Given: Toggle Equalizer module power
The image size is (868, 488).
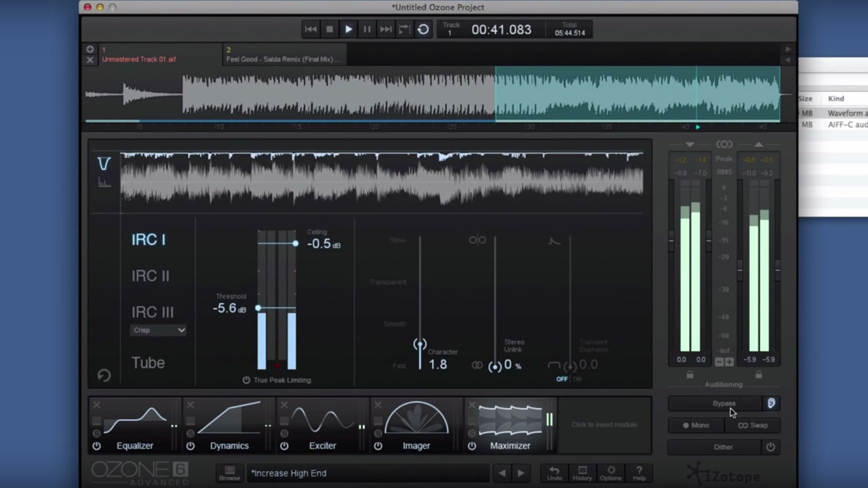Looking at the screenshot, I should click(96, 446).
